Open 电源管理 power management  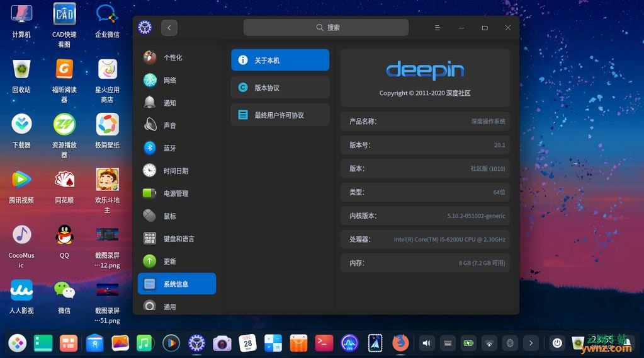point(177,193)
